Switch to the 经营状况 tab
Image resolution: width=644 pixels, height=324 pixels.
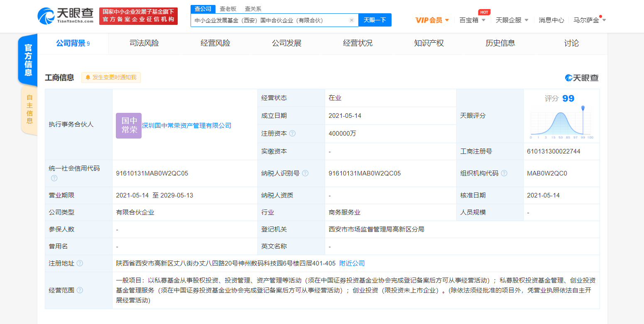click(x=358, y=43)
